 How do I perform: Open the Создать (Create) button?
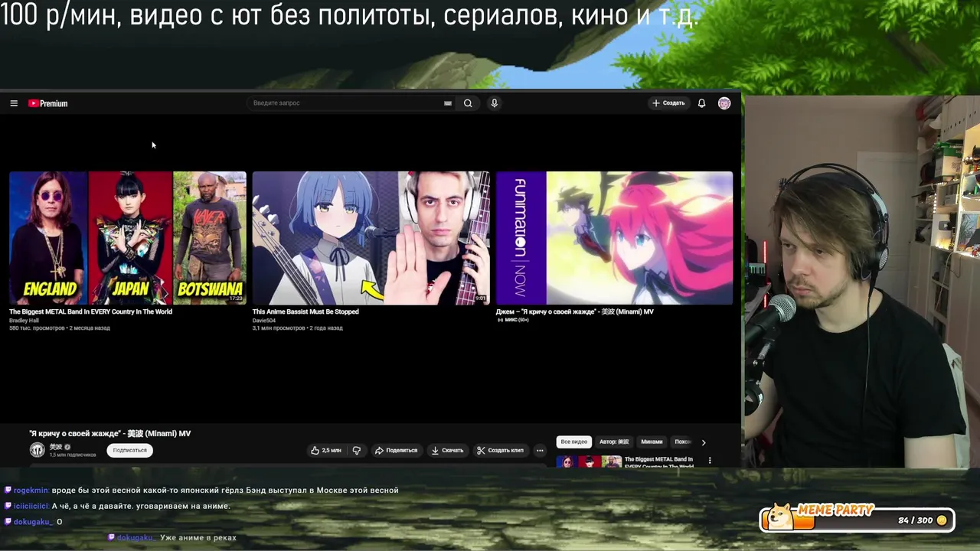tap(668, 103)
